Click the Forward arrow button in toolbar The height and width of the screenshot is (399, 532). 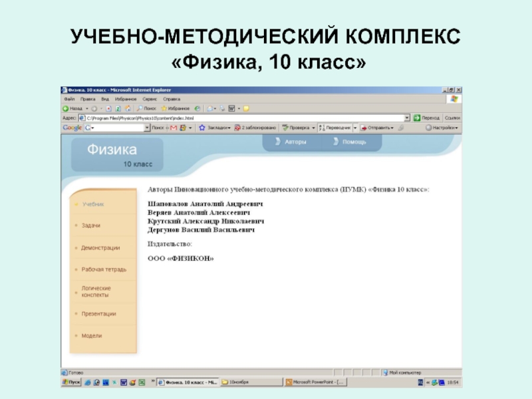(94, 108)
